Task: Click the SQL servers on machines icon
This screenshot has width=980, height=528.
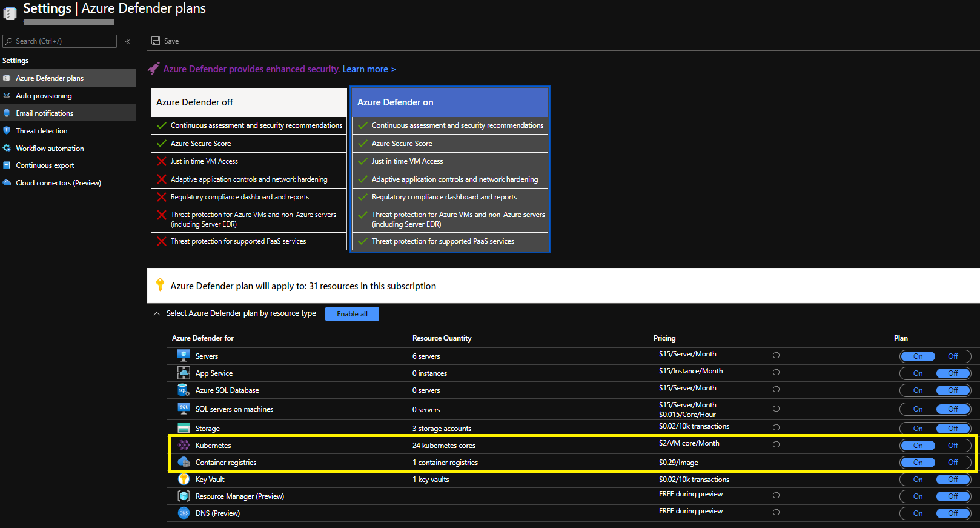Action: (x=184, y=409)
